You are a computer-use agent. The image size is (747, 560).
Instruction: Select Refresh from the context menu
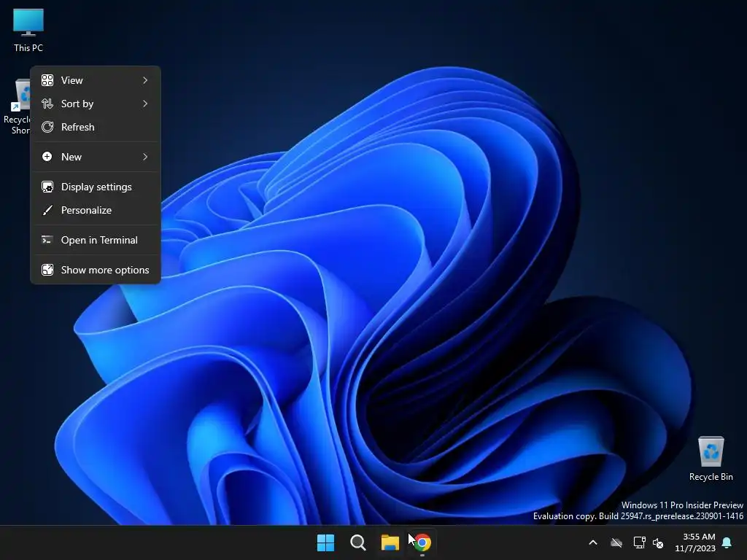tap(96, 127)
